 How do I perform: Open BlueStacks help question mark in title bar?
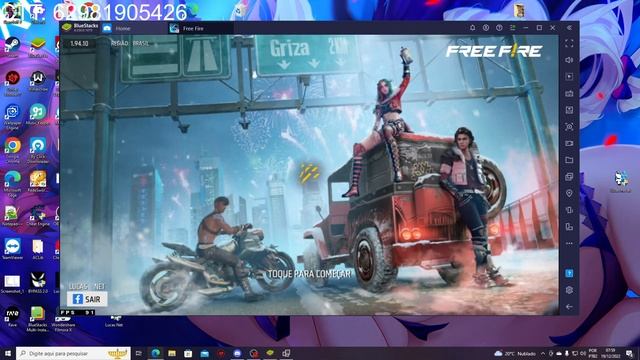coord(499,28)
